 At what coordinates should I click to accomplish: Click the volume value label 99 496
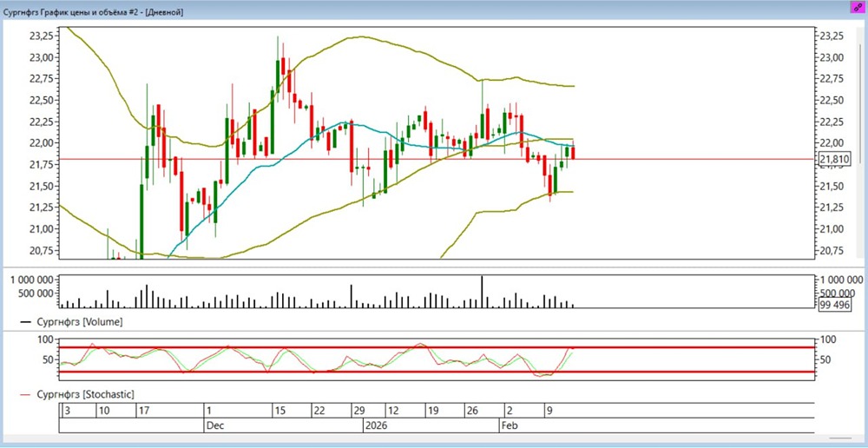click(834, 306)
